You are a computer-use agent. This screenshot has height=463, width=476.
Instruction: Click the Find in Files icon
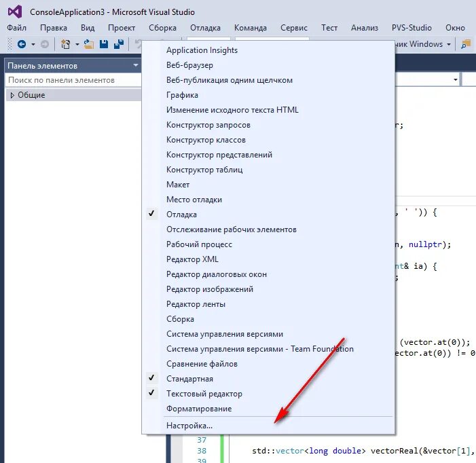466,44
